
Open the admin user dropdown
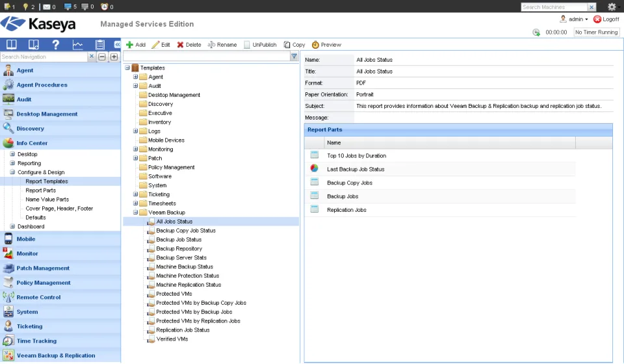[x=574, y=19]
